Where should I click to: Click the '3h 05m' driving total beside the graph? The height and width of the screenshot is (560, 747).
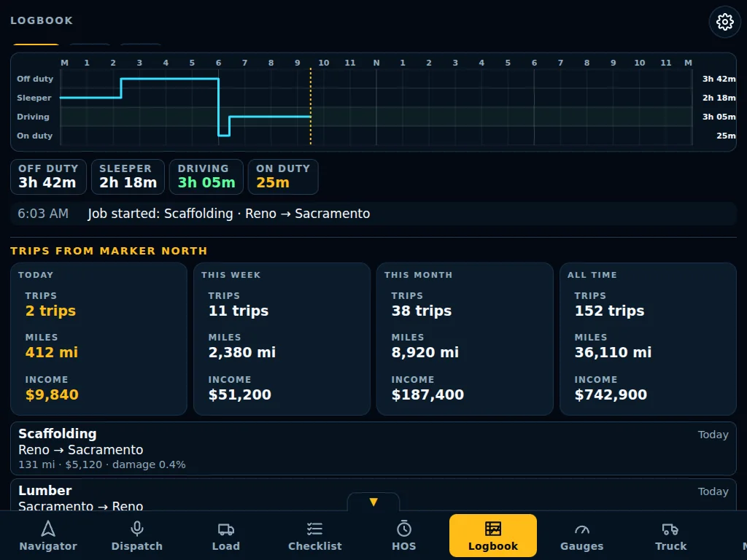pyautogui.click(x=719, y=117)
